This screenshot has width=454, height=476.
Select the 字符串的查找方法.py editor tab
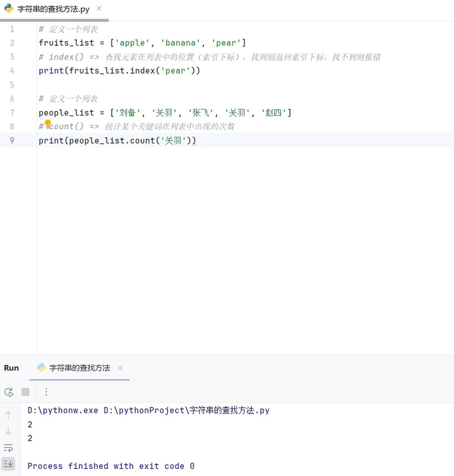click(54, 9)
